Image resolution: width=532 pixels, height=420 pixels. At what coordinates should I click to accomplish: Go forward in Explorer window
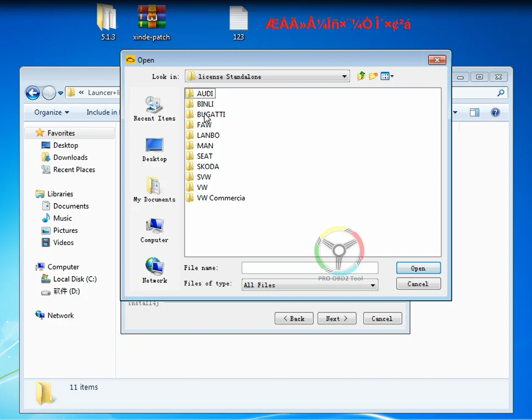[x=48, y=93]
